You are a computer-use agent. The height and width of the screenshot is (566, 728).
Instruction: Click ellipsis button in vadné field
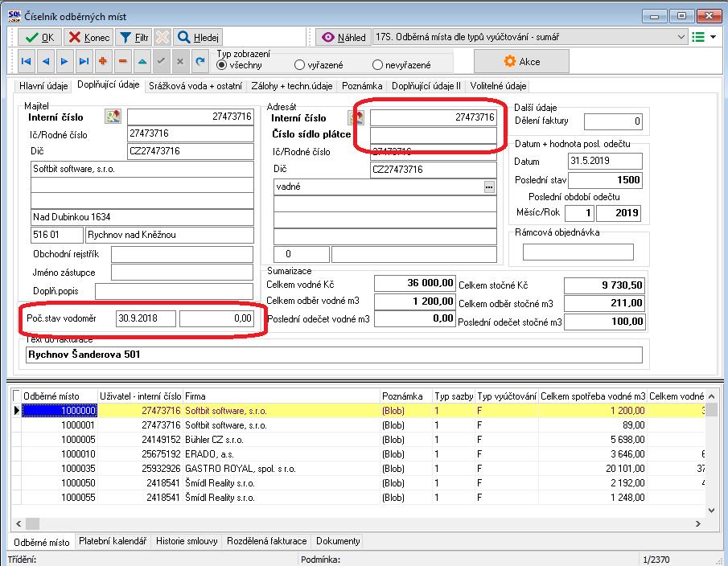[x=489, y=187]
